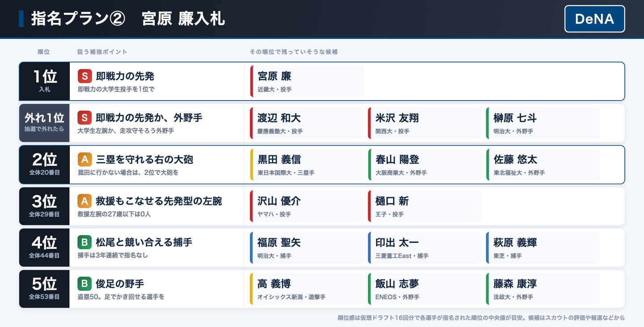Click the text 盗塁50。足でかき回せる選手を

point(121,297)
